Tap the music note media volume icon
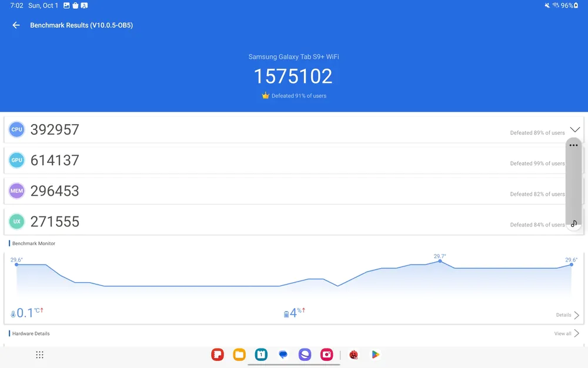This screenshot has width=588, height=368. click(574, 224)
